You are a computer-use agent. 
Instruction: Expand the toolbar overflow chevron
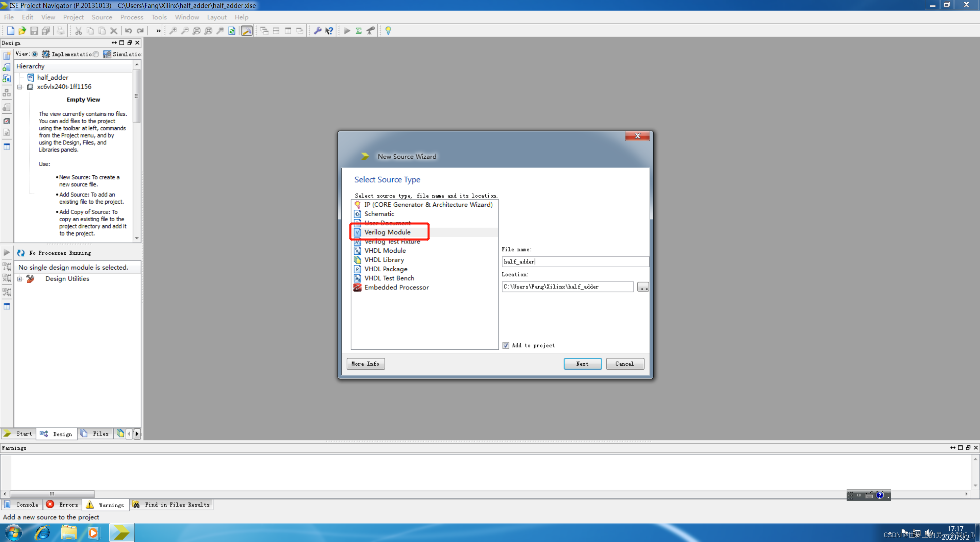(x=158, y=31)
